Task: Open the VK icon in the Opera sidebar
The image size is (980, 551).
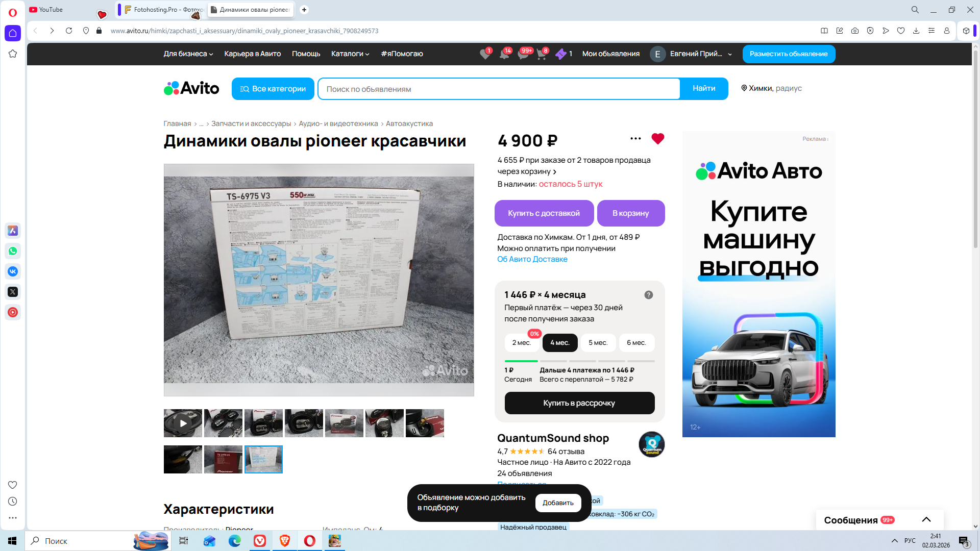Action: click(x=13, y=271)
